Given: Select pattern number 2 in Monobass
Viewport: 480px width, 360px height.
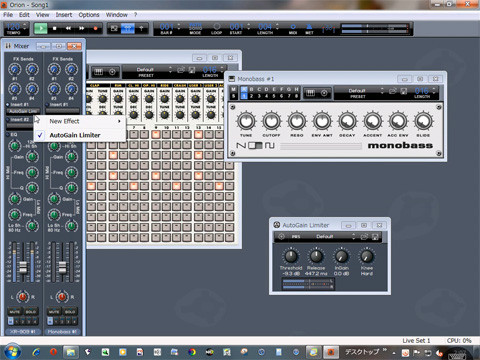Looking at the screenshot, I should pos(251,96).
